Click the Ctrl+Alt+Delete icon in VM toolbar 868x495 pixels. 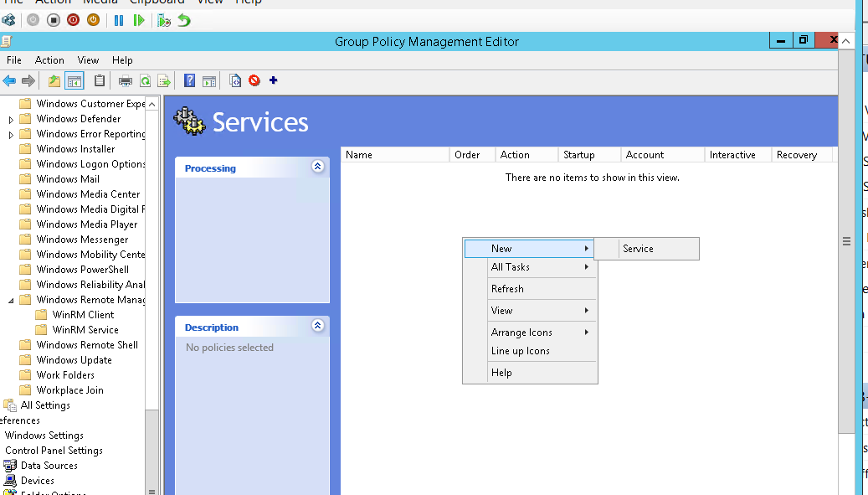[x=8, y=20]
